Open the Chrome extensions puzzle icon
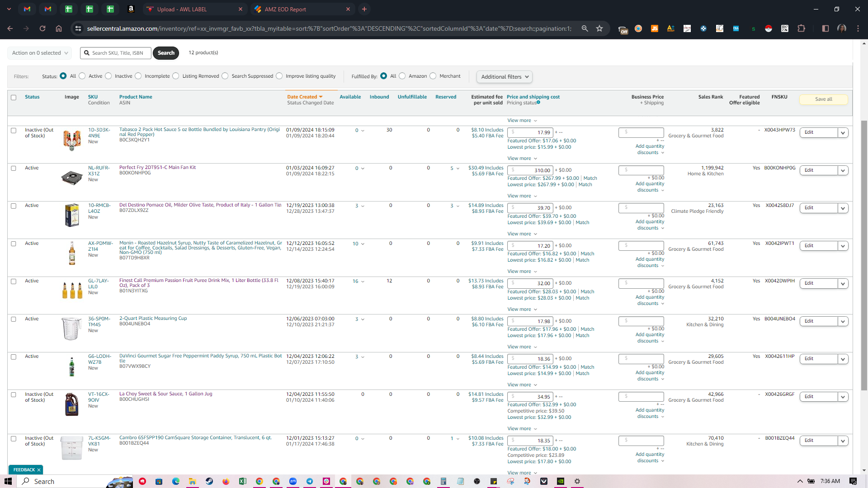The width and height of the screenshot is (868, 488). [801, 28]
